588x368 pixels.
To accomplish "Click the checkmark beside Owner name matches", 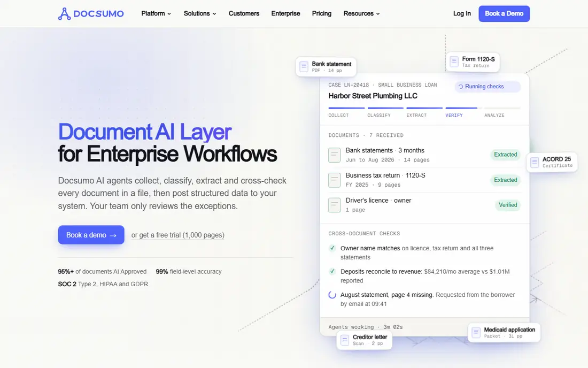I will coord(332,248).
